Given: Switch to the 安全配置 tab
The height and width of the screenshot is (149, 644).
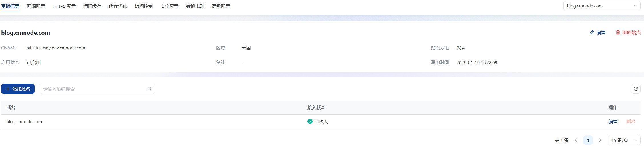Looking at the screenshot, I should coord(169,6).
